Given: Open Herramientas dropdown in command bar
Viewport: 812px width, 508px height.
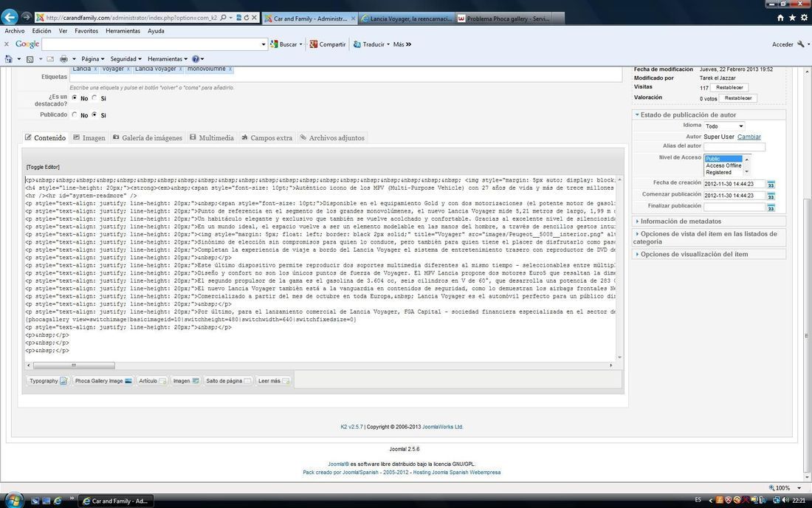Looking at the screenshot, I should [168, 59].
